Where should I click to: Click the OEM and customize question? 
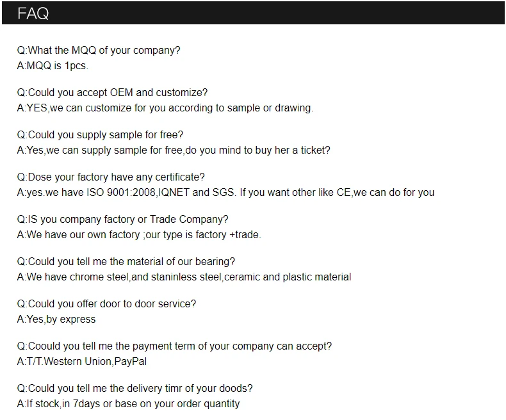click(112, 93)
